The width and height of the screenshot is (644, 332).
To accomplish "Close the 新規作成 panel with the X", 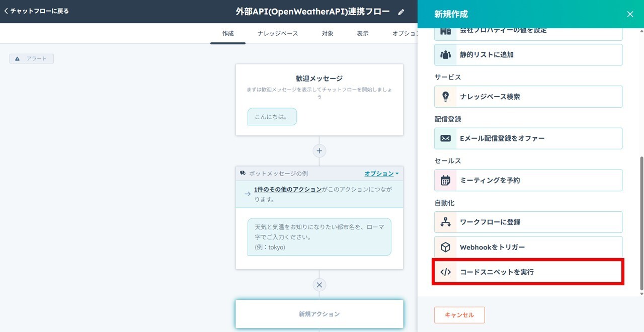I will pos(630,14).
